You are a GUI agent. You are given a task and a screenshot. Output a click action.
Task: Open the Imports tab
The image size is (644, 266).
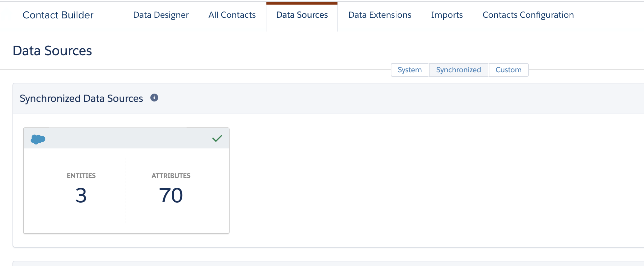447,15
